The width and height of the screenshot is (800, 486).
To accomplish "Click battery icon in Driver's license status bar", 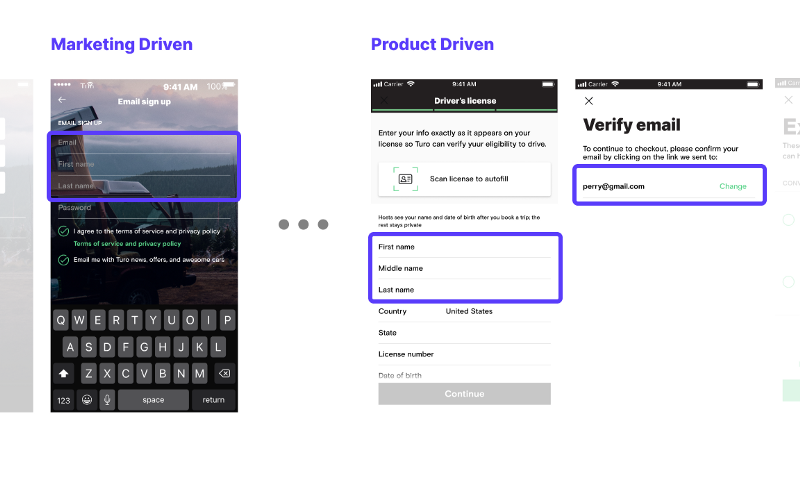I will point(548,84).
